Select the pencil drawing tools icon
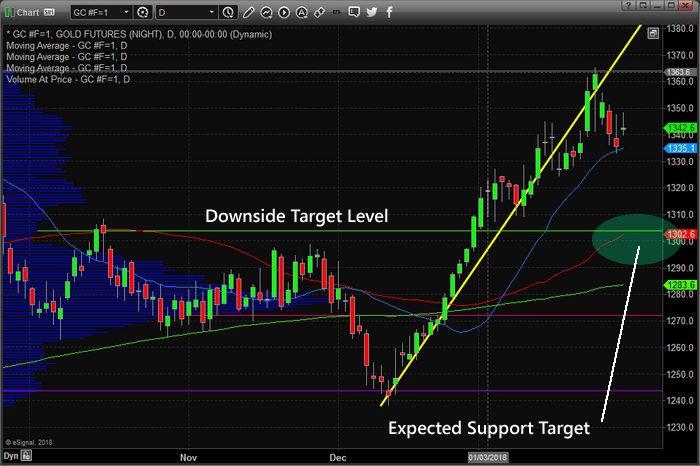 pos(249,12)
